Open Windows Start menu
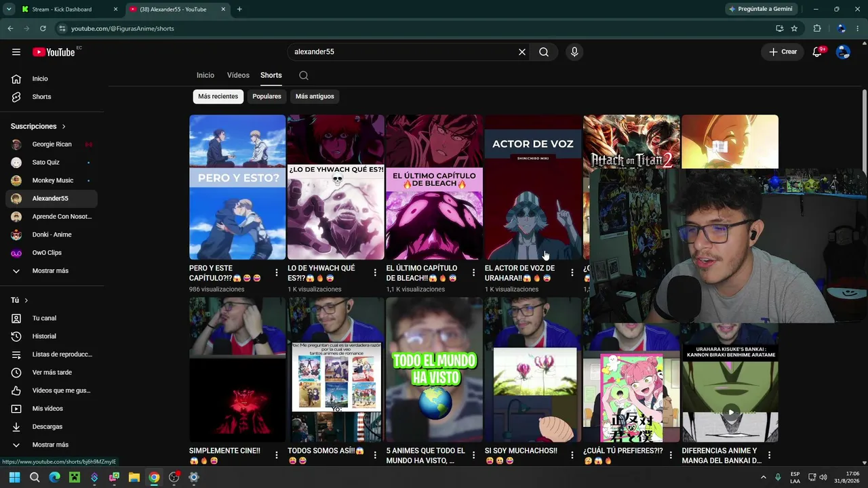 click(x=14, y=477)
